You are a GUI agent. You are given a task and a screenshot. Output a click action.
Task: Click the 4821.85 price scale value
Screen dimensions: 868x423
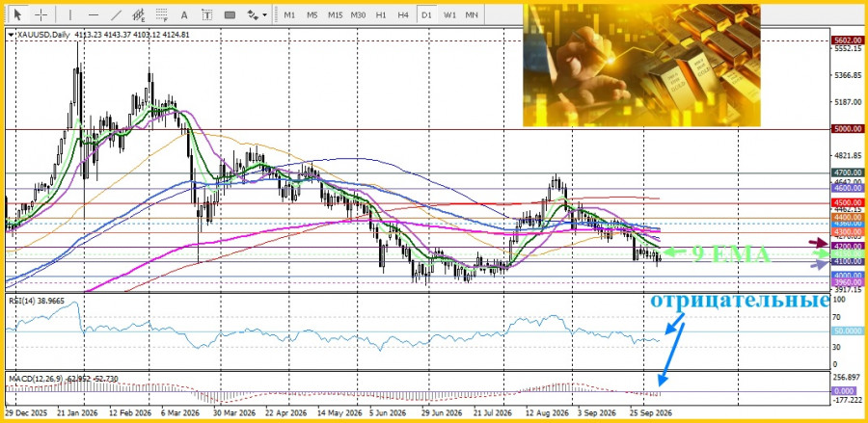(x=848, y=156)
